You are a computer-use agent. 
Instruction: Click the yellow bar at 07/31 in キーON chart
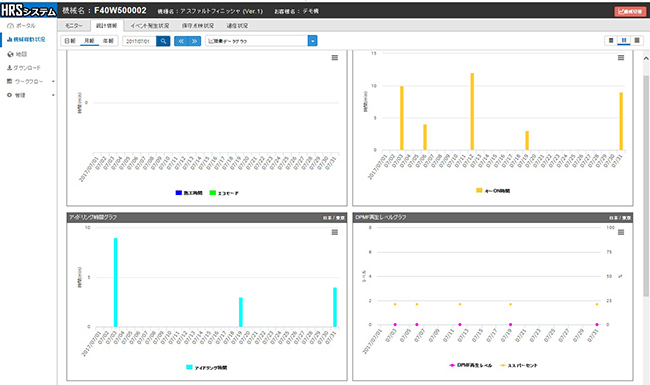(621, 121)
